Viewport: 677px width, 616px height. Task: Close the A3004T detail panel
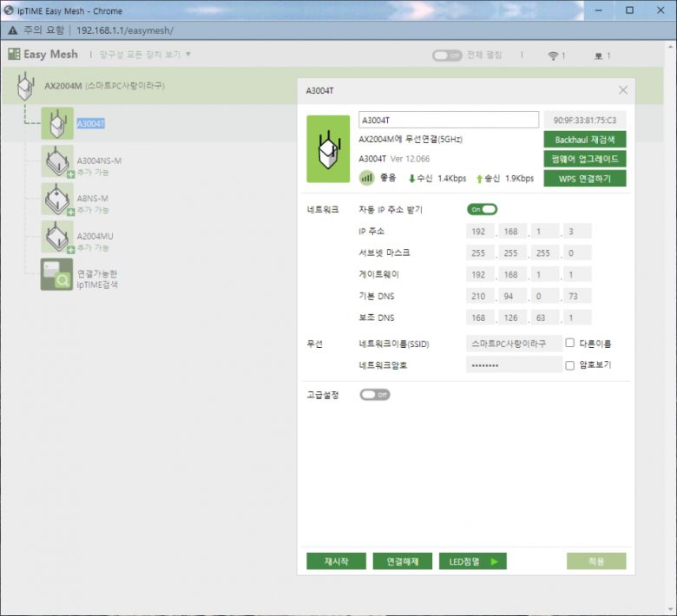pos(623,90)
